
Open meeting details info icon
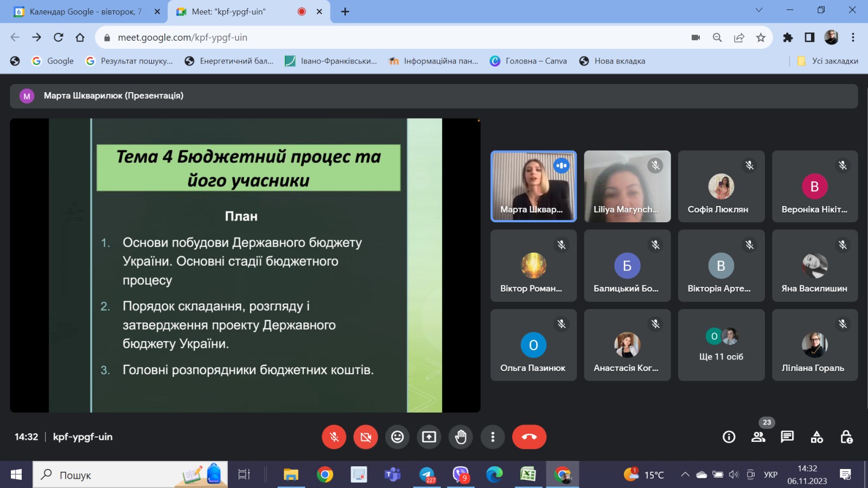click(x=729, y=436)
